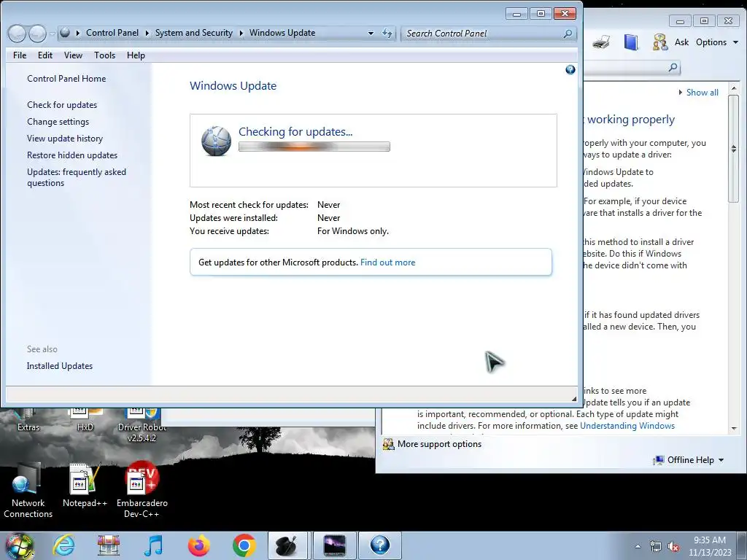Click the clock showing 9:35 AM
This screenshot has width=747, height=560.
tap(709, 540)
